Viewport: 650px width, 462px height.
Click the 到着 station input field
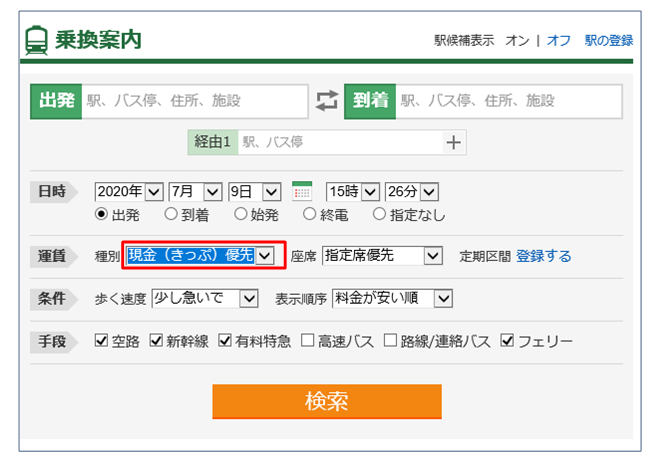pyautogui.click(x=509, y=101)
